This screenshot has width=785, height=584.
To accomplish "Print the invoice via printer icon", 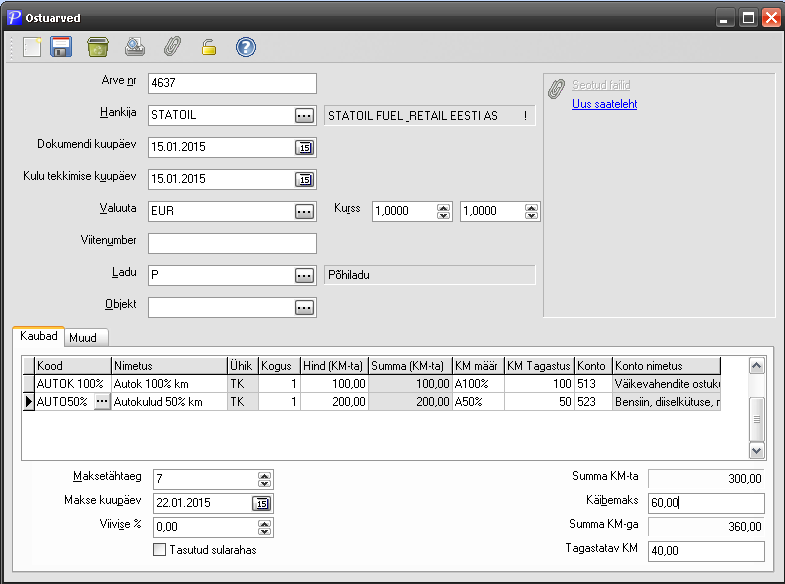I will pyautogui.click(x=135, y=47).
